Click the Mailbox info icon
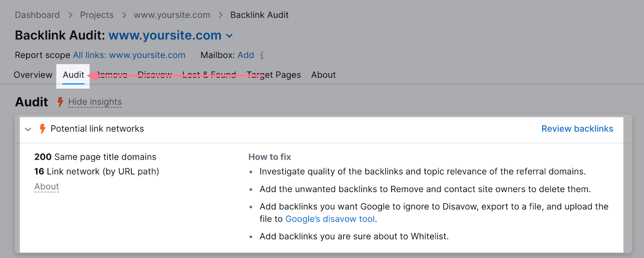 point(262,55)
